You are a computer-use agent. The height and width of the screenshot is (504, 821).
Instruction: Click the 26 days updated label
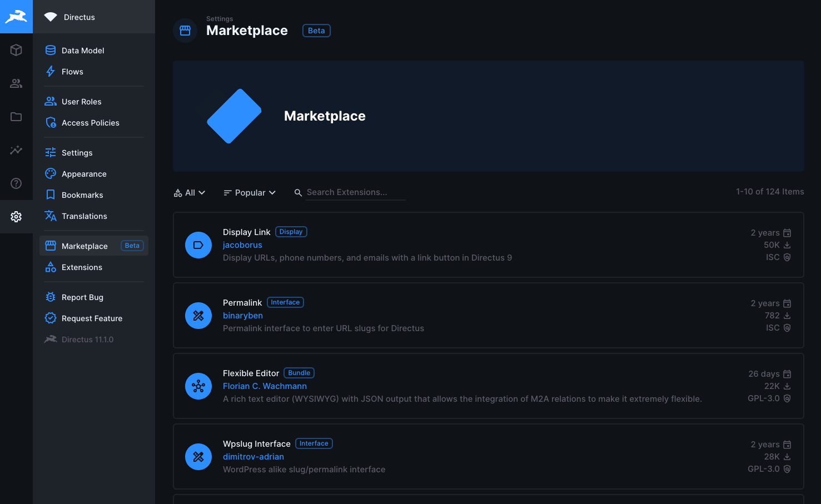(764, 374)
